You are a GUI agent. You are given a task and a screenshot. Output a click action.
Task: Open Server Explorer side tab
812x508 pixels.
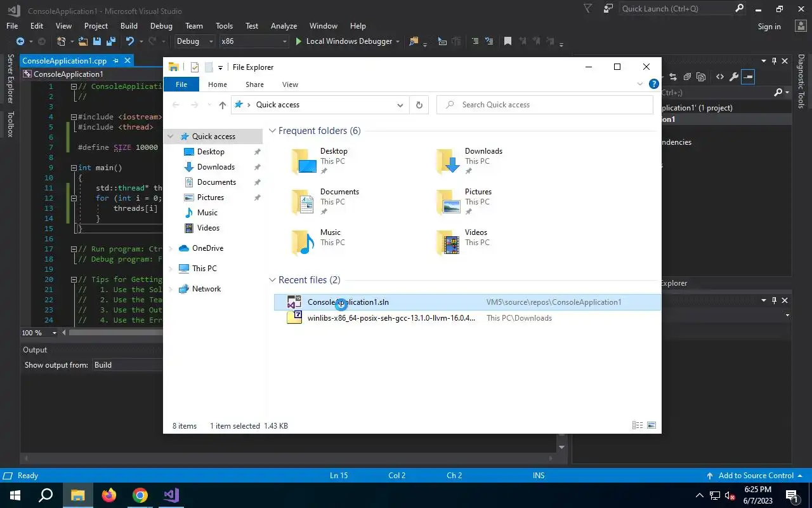pos(10,79)
